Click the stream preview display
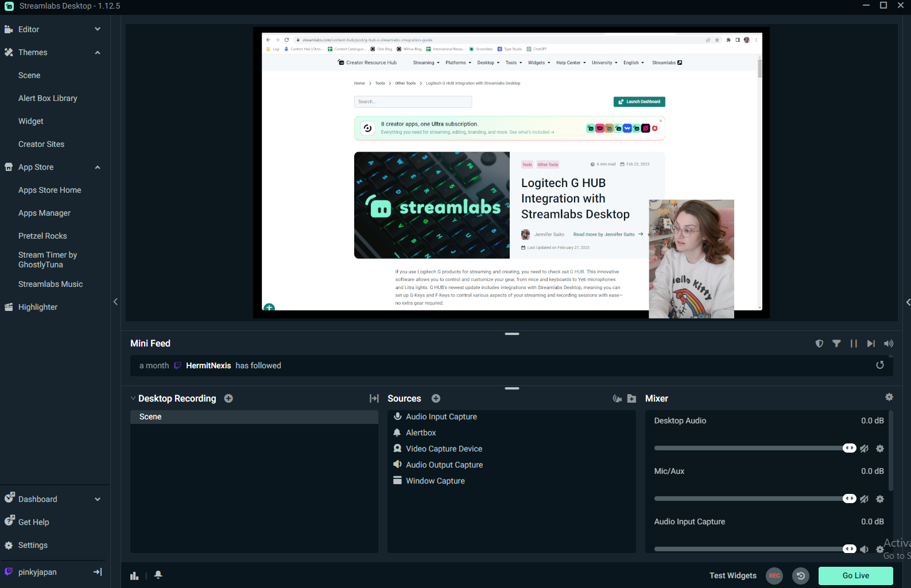Image resolution: width=911 pixels, height=588 pixels. point(511,172)
